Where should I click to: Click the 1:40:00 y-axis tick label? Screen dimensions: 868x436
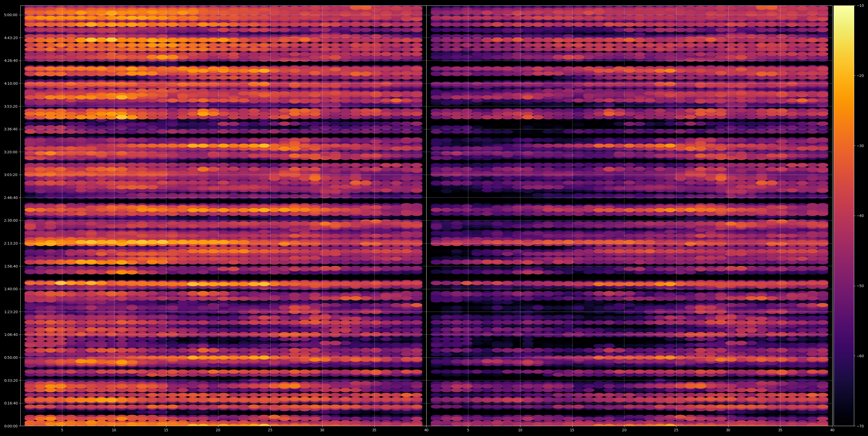pyautogui.click(x=10, y=289)
